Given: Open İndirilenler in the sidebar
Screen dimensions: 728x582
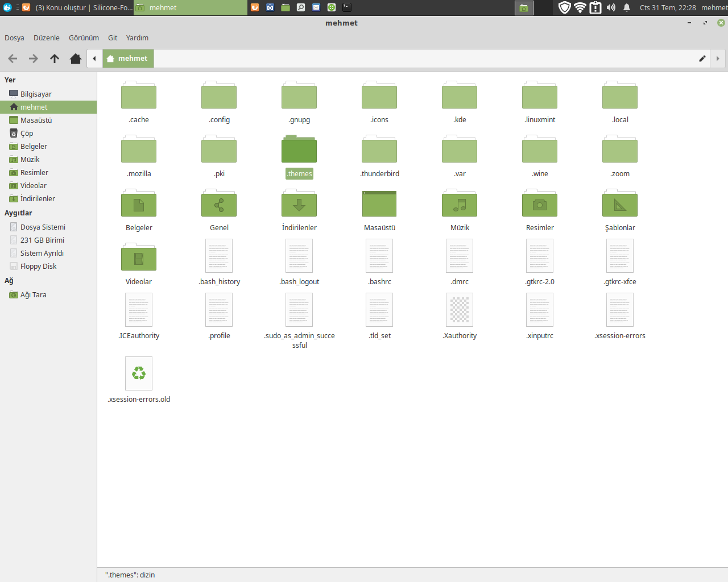Looking at the screenshot, I should pyautogui.click(x=48, y=198).
